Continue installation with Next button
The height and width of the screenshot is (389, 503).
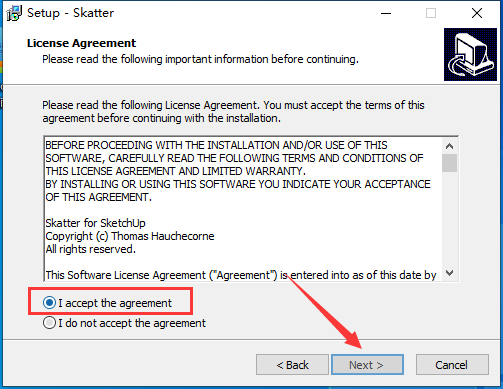pos(367,365)
